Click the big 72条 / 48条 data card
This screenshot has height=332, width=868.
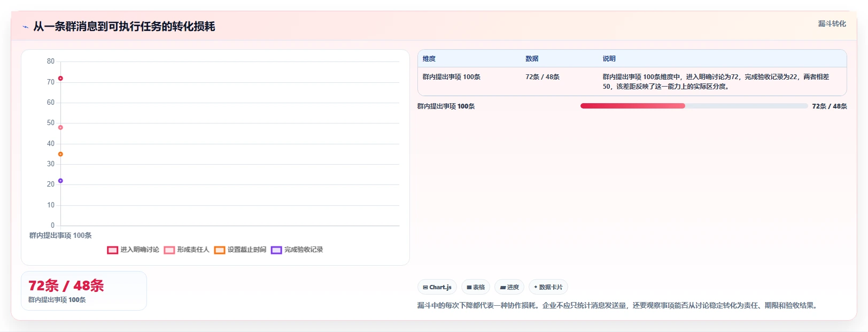(x=84, y=291)
